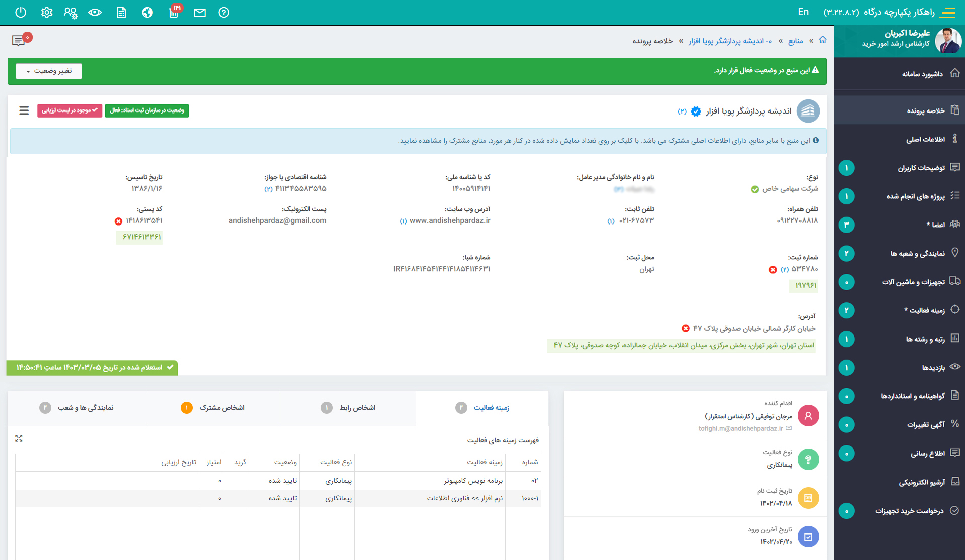This screenshot has width=965, height=560.
Task: Open website www.andishehpardaz.ir link
Action: coord(450,220)
